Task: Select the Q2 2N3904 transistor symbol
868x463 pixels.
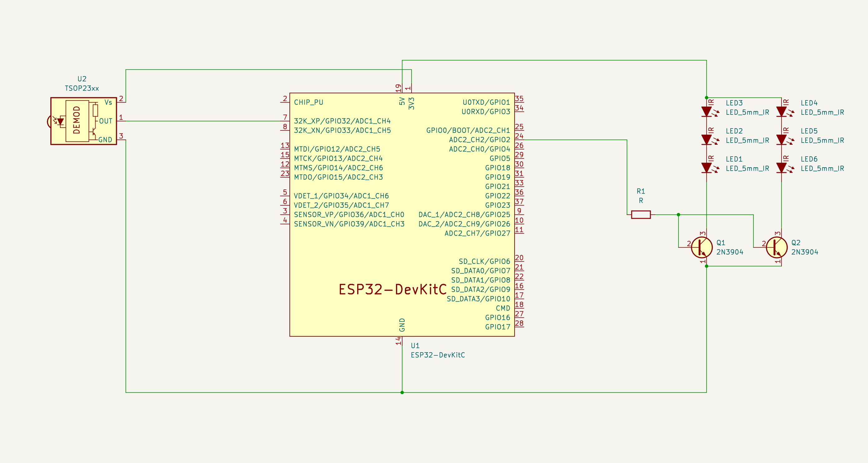Action: (x=776, y=247)
